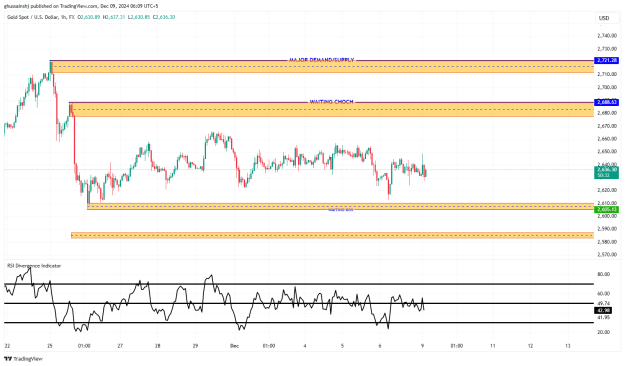Screen dimensions: 625x366
Task: Click the MAJOR DEMAND/SUPPLY orange zone rectangle
Action: pos(322,67)
